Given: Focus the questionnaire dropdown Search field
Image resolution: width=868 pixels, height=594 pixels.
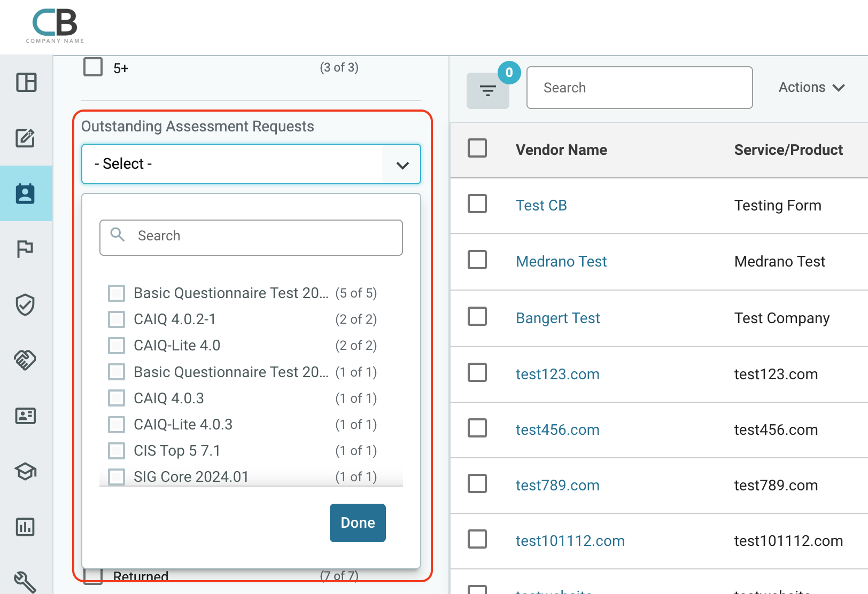Looking at the screenshot, I should [x=251, y=238].
